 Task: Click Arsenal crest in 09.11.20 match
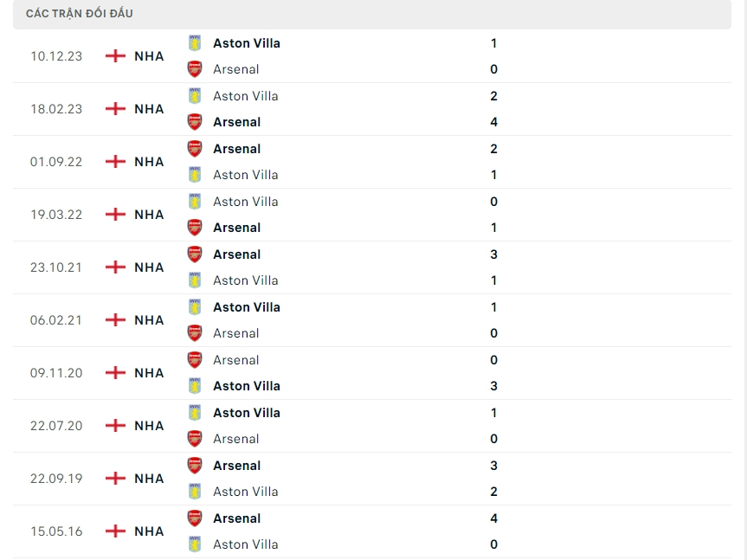point(195,360)
